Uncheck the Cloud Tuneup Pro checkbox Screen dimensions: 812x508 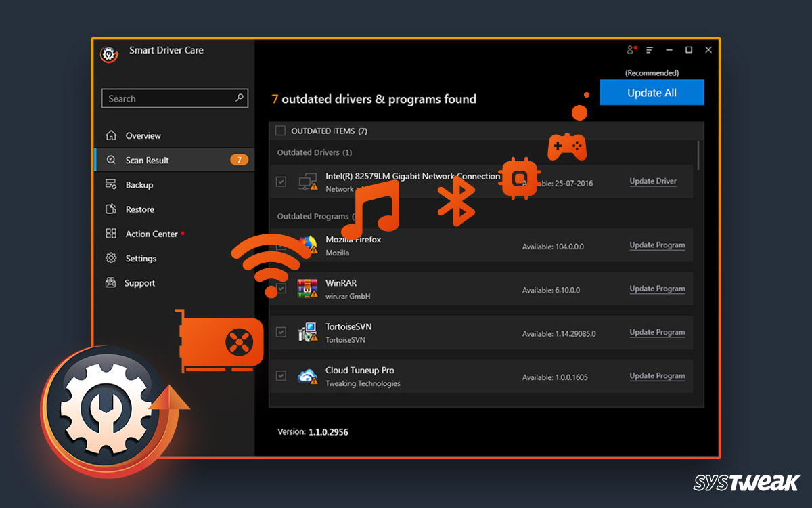coord(281,376)
